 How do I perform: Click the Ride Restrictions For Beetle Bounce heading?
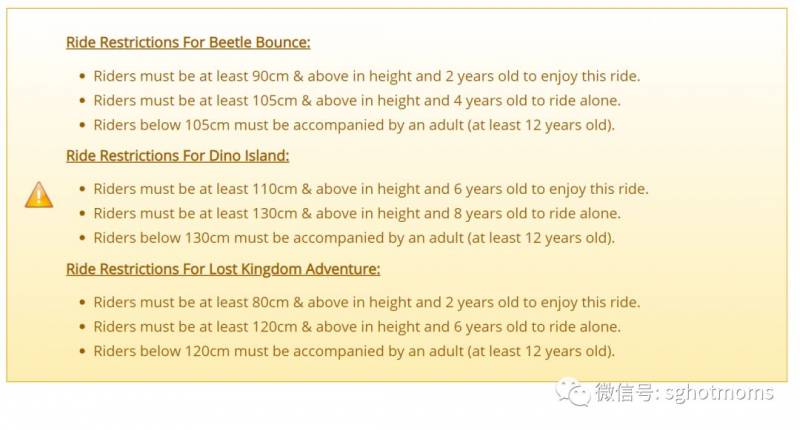point(188,42)
